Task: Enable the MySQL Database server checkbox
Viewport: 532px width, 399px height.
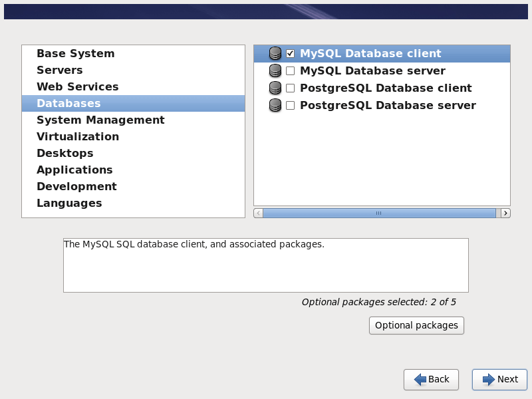Action: [290, 71]
